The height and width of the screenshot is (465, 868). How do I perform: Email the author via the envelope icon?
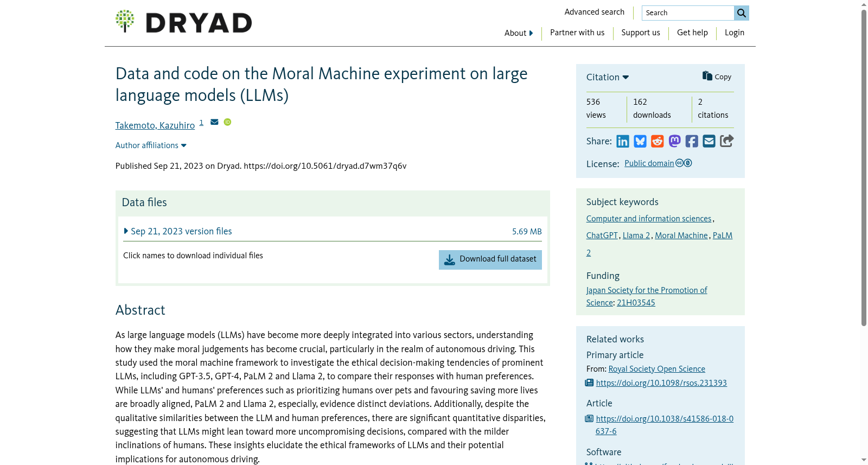[x=214, y=122]
